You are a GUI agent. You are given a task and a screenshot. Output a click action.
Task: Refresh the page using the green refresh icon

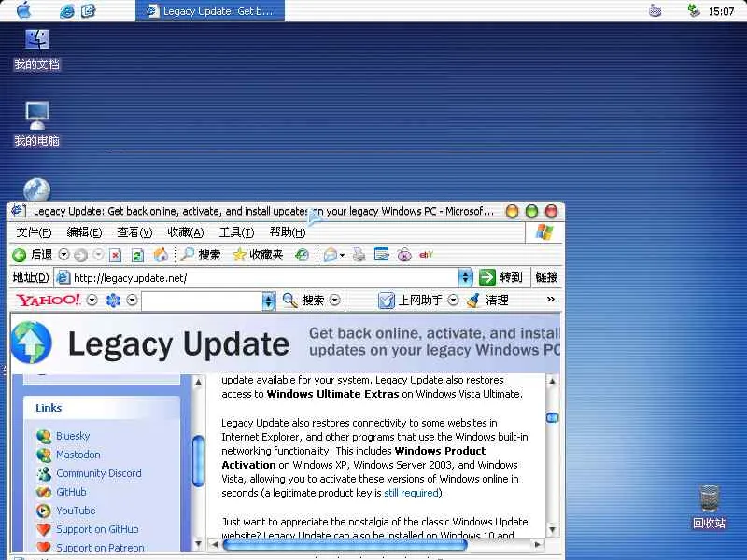coord(137,255)
